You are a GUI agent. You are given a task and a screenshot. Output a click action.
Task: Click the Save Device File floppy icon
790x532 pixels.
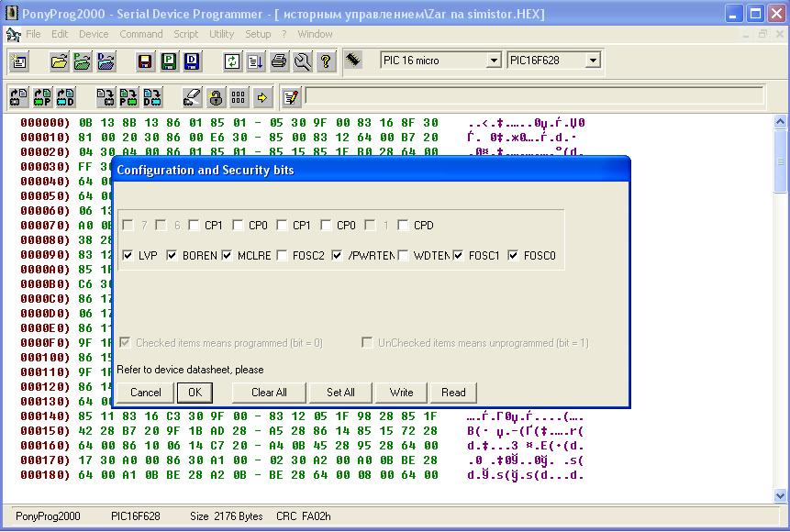pos(145,61)
